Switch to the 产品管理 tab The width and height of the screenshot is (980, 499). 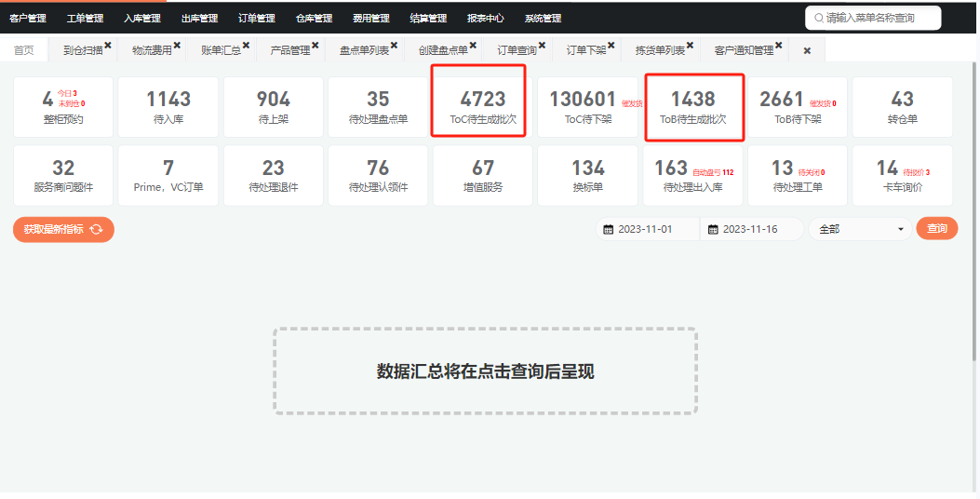290,50
